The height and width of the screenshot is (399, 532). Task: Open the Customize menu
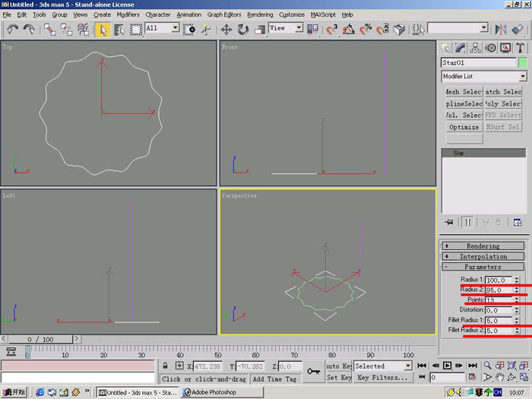(292, 14)
